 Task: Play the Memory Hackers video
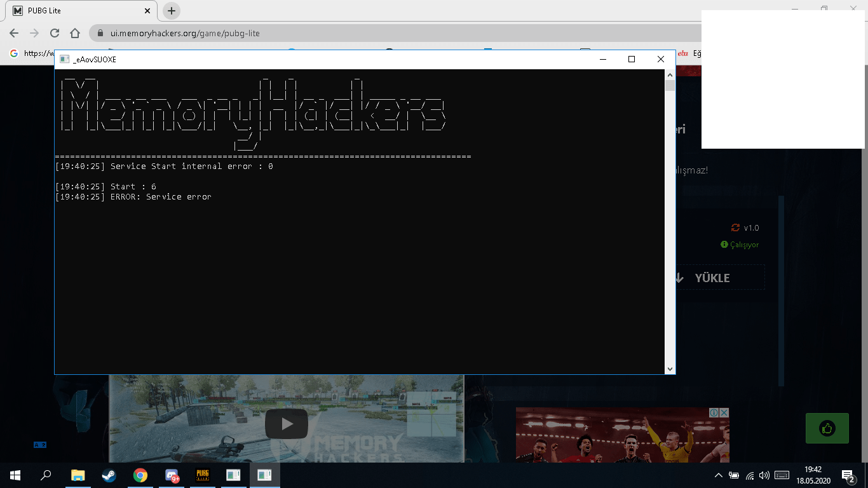coord(287,423)
